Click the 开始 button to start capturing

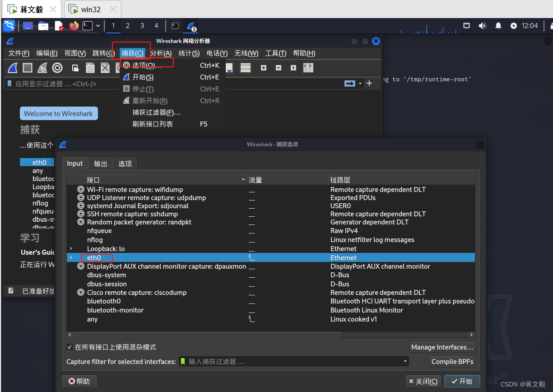point(462,381)
